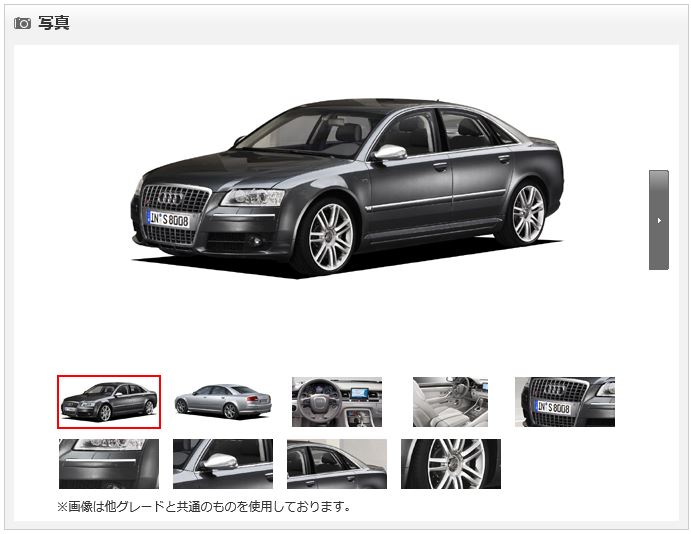Click the large main car photo
This screenshot has height=534, width=691.
347,189
